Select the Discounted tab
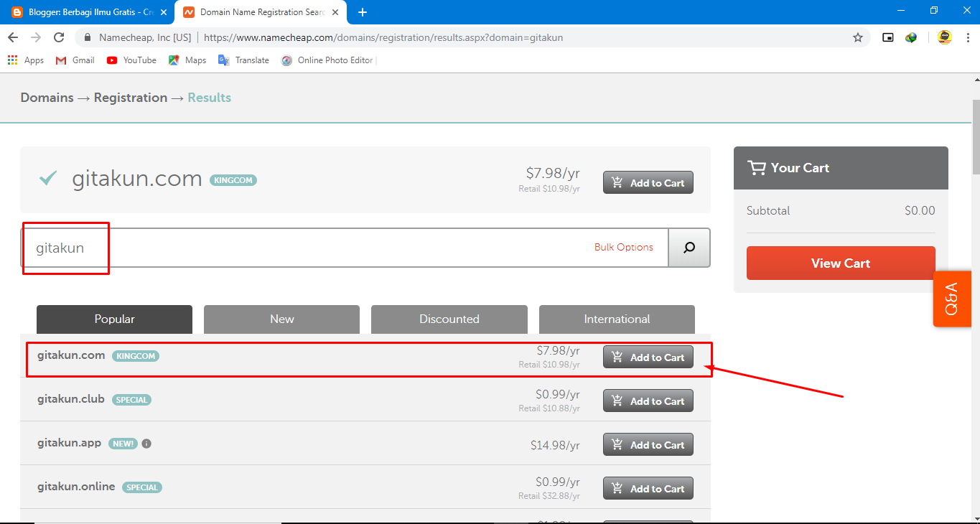Screen dimensions: 980x524 pyautogui.click(x=449, y=319)
